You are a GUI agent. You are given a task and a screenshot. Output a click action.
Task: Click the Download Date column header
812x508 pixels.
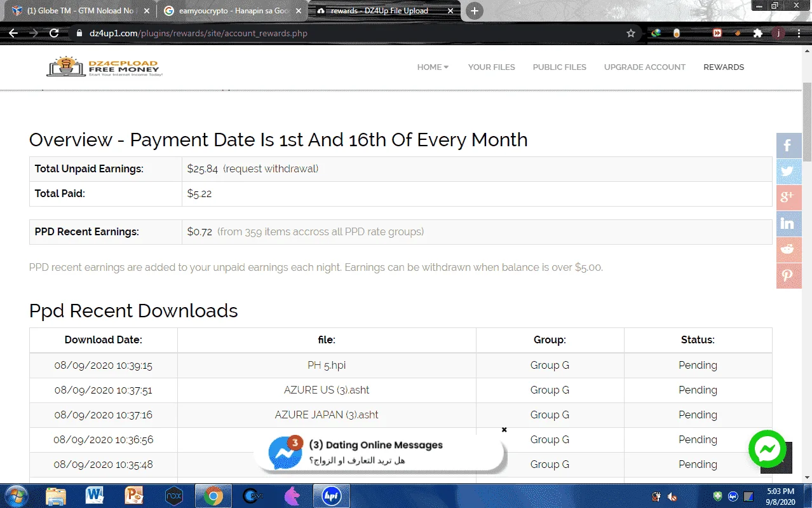(104, 340)
